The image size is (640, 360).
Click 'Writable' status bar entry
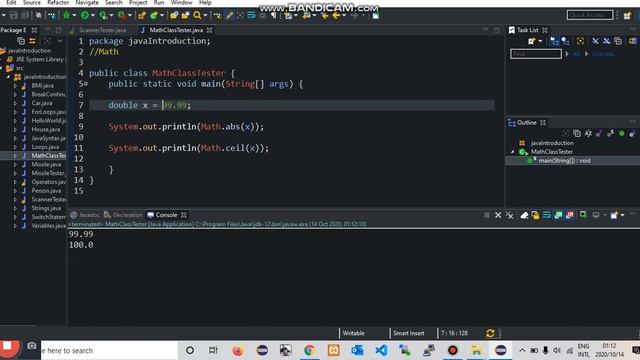353,333
